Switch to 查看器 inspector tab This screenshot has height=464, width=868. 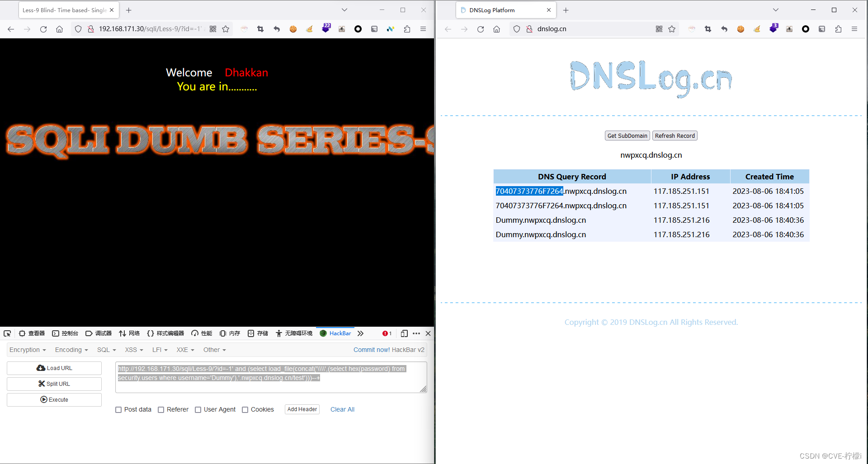32,333
